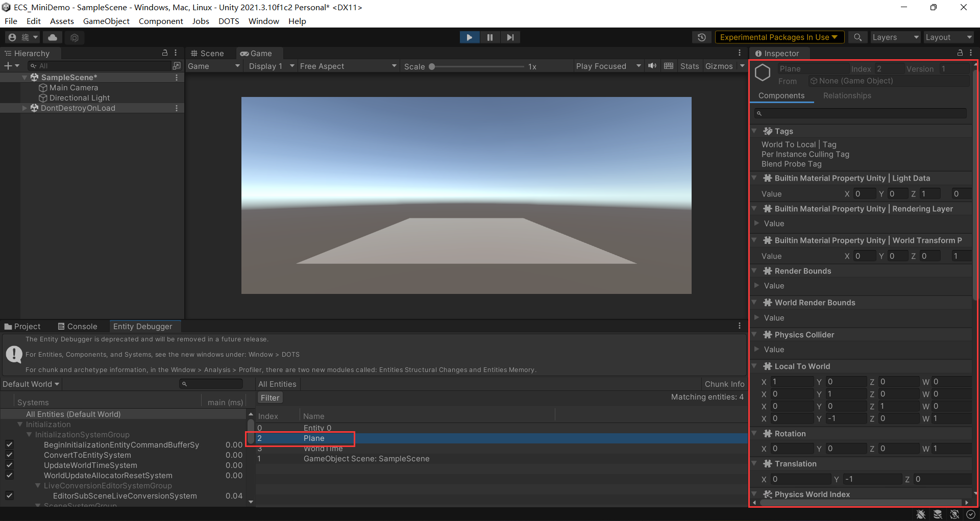Open the Default World dropdown
Viewport: 980px width, 521px height.
coord(31,384)
